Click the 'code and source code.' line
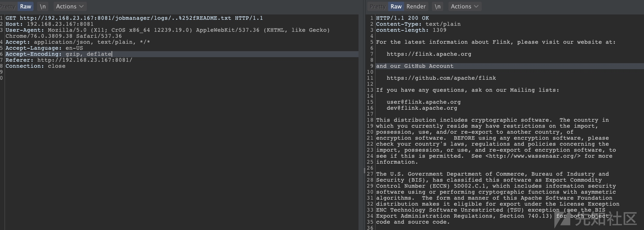Viewport: 644px width, 230px height. pos(413,222)
